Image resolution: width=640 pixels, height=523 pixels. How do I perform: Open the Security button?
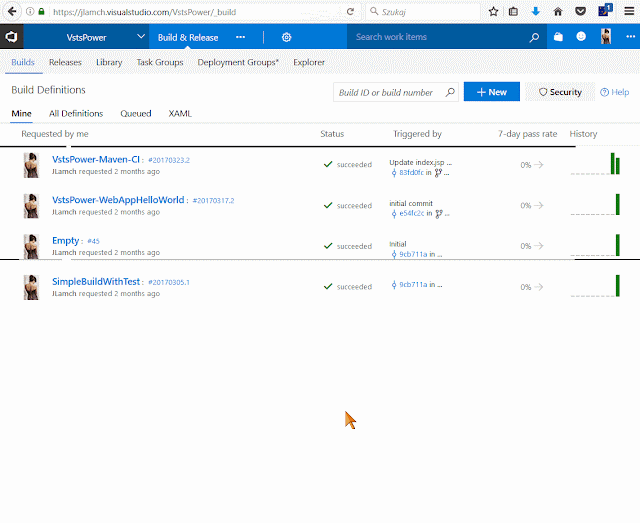tap(560, 92)
